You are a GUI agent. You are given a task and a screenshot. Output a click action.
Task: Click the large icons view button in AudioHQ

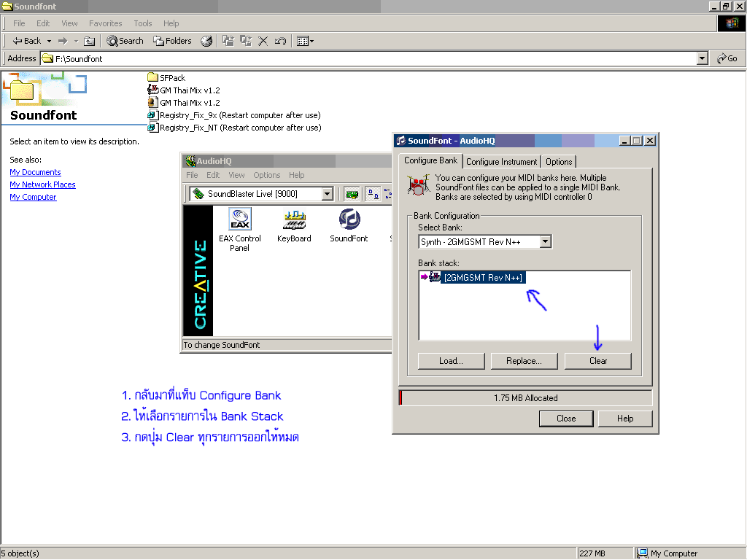[373, 194]
